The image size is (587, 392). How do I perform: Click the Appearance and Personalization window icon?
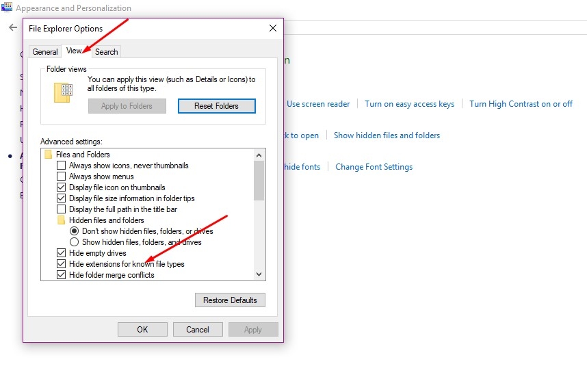tap(7, 7)
